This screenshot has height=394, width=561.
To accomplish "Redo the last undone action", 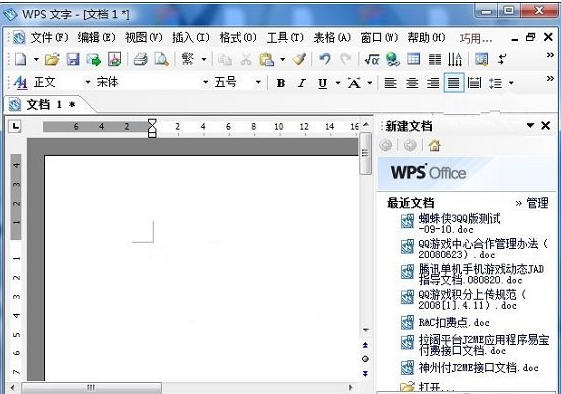I will (x=345, y=59).
